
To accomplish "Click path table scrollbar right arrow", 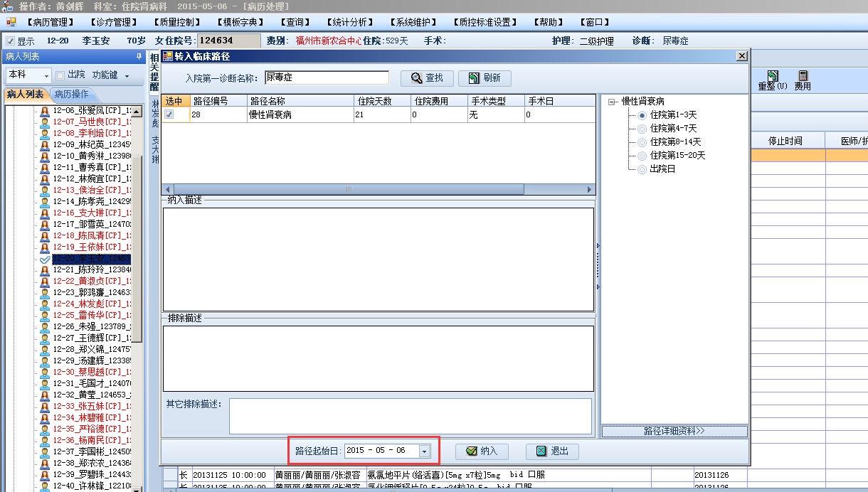I will [x=590, y=190].
